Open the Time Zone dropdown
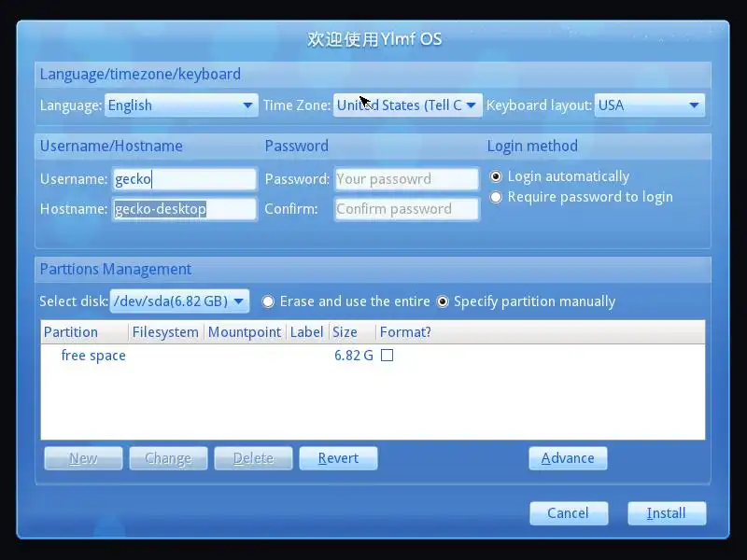The height and width of the screenshot is (560, 747). click(408, 105)
